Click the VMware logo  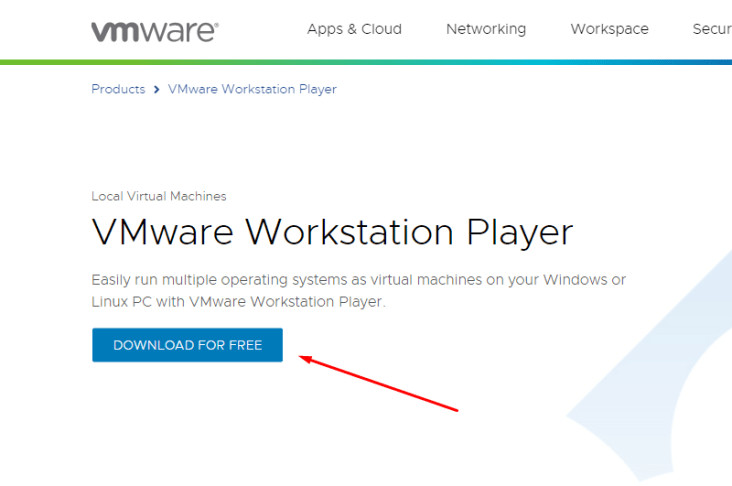[x=153, y=30]
